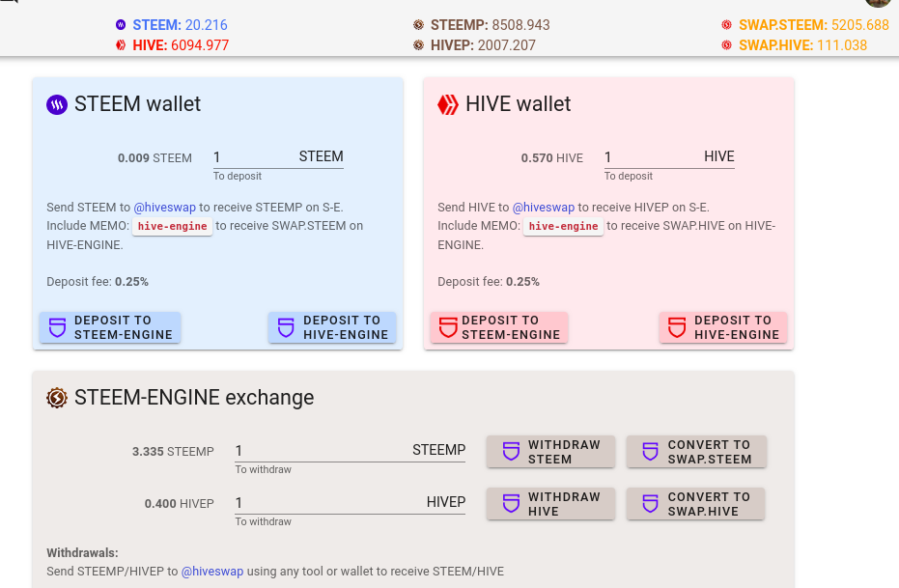Click the SWAP.STEEM token icon in balance bar

[x=726, y=25]
